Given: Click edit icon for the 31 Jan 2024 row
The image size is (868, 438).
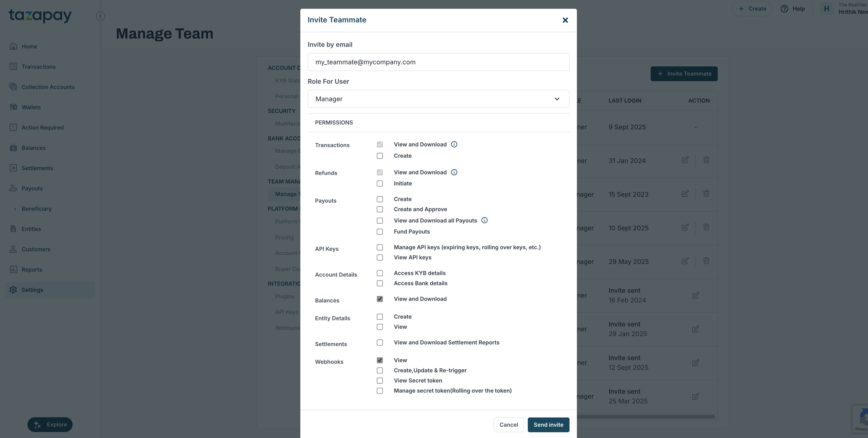Looking at the screenshot, I should point(685,160).
